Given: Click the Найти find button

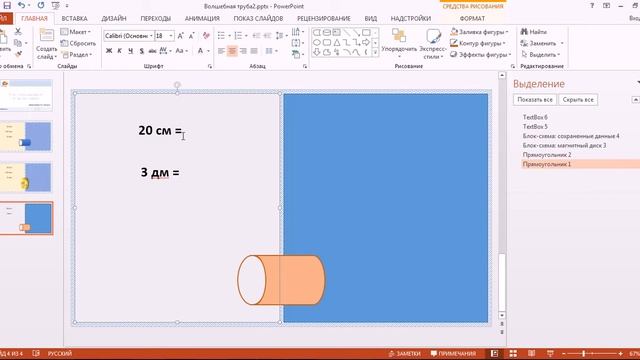Looking at the screenshot, I should click(x=534, y=31).
